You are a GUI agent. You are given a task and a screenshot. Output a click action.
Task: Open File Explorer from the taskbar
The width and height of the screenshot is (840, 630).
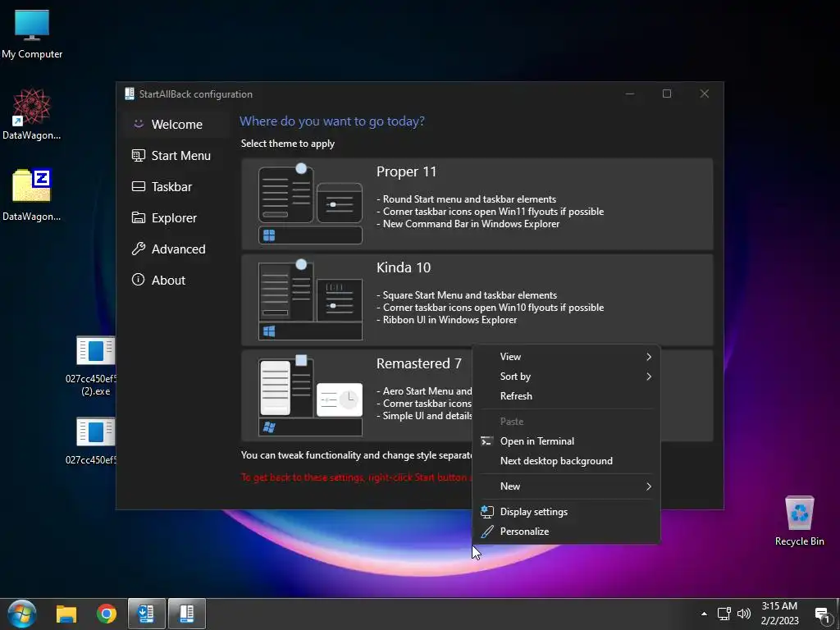coord(66,614)
